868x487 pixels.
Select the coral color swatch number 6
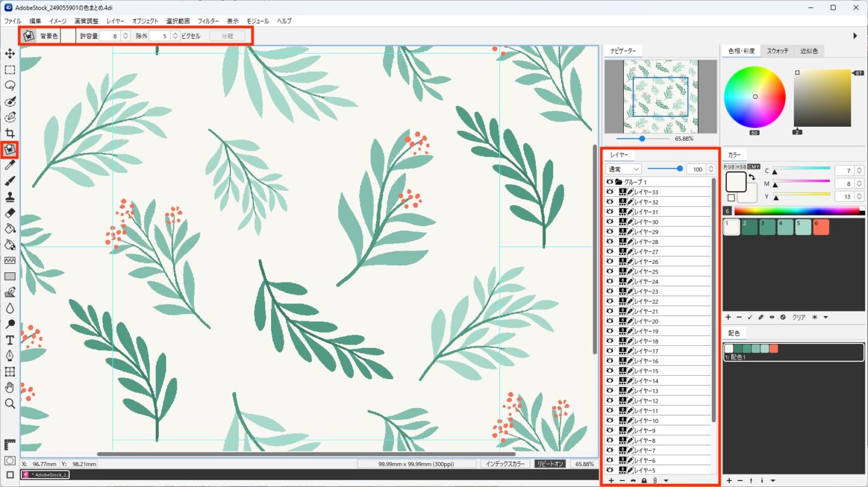(821, 227)
